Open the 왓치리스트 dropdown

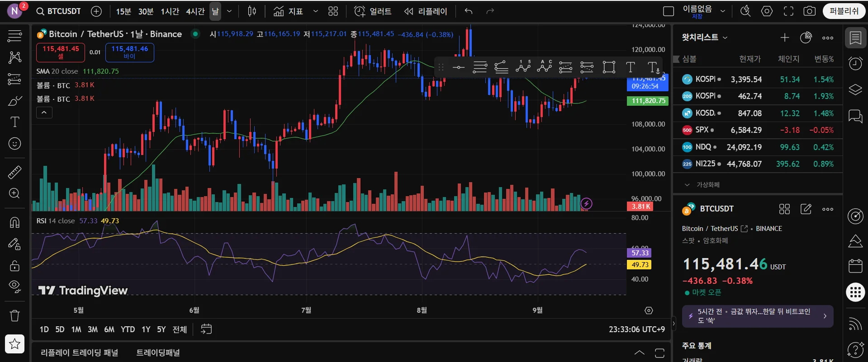705,38
